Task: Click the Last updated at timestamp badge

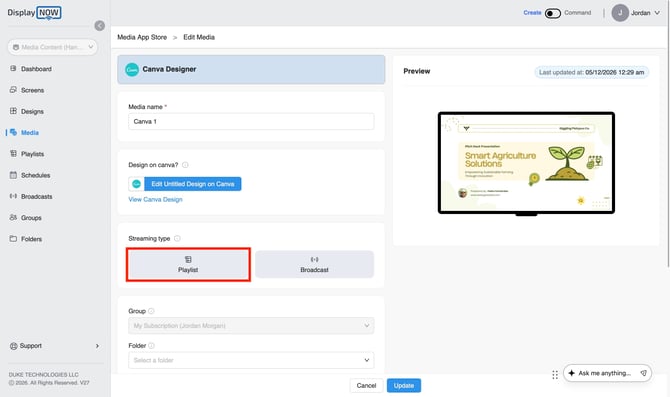Action: click(x=591, y=72)
